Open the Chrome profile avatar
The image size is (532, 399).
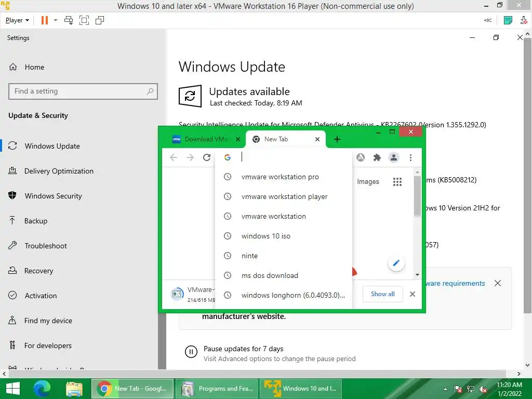[394, 157]
